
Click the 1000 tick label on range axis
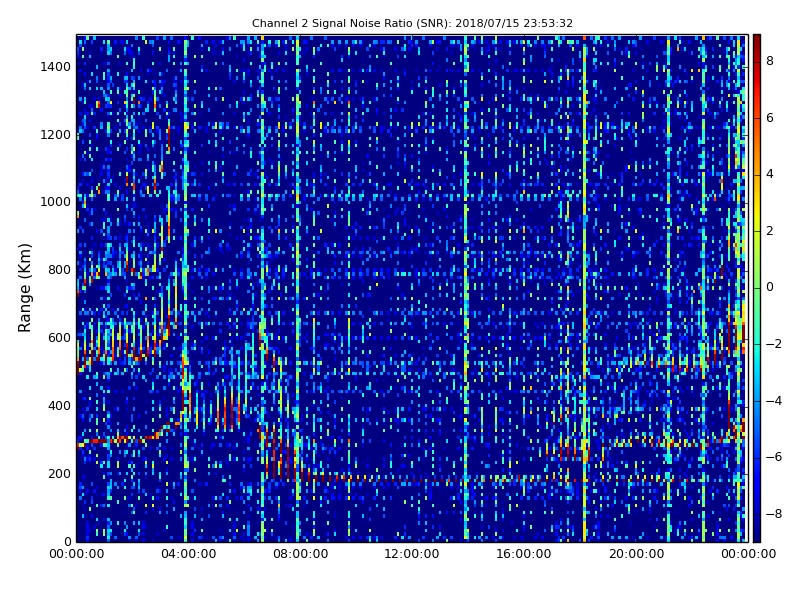point(56,202)
